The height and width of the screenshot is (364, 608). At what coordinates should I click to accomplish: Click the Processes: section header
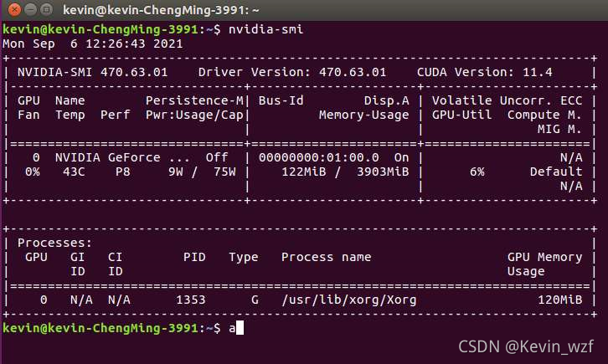coord(54,243)
